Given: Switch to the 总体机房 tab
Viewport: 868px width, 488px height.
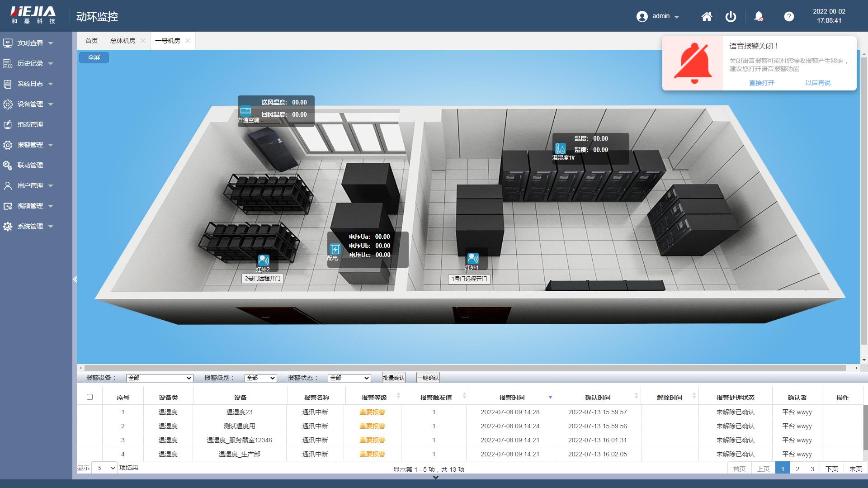Looking at the screenshot, I should 123,41.
